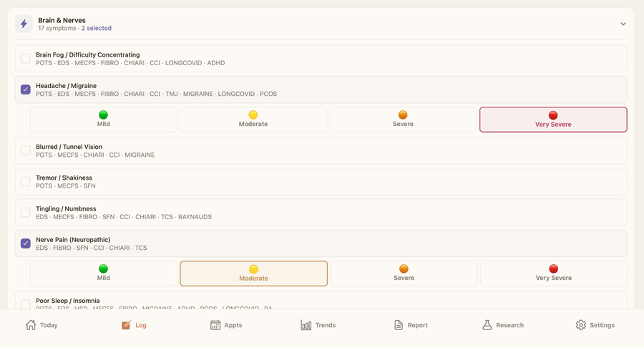
Task: Click the yellow Moderate dot for Headache
Action: point(253,115)
